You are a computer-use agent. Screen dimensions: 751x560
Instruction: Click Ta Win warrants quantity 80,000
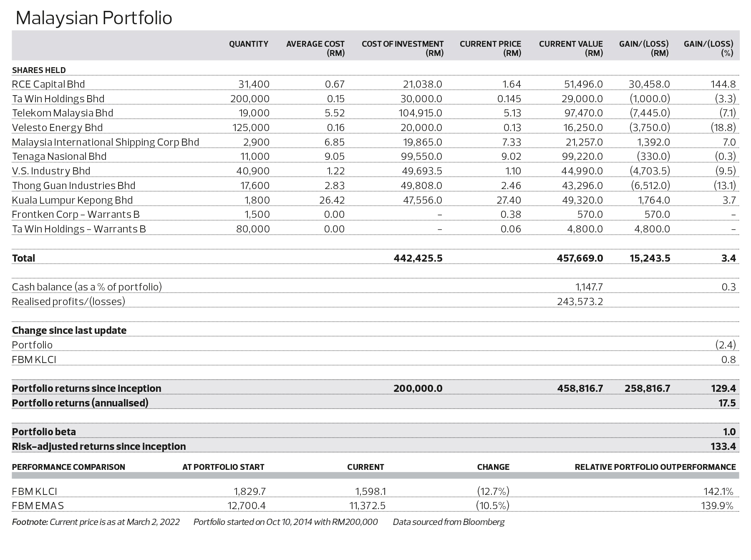pos(253,229)
